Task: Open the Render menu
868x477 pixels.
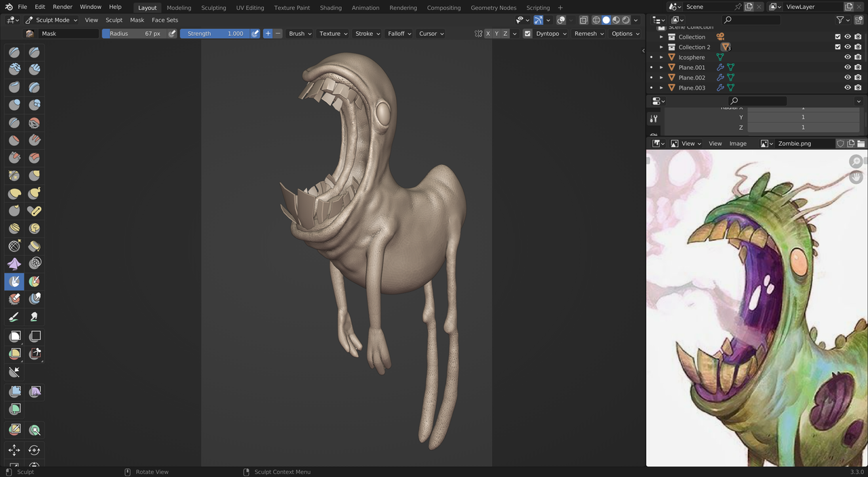Action: coord(62,7)
